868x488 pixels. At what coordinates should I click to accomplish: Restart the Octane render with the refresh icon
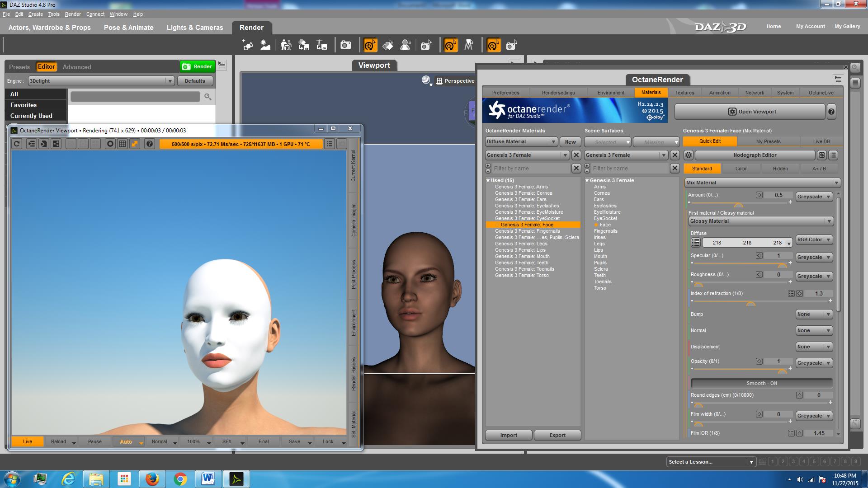click(x=17, y=144)
